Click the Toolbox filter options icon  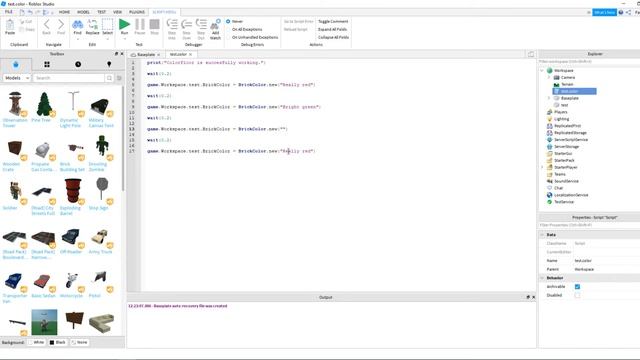pyautogui.click(x=119, y=78)
